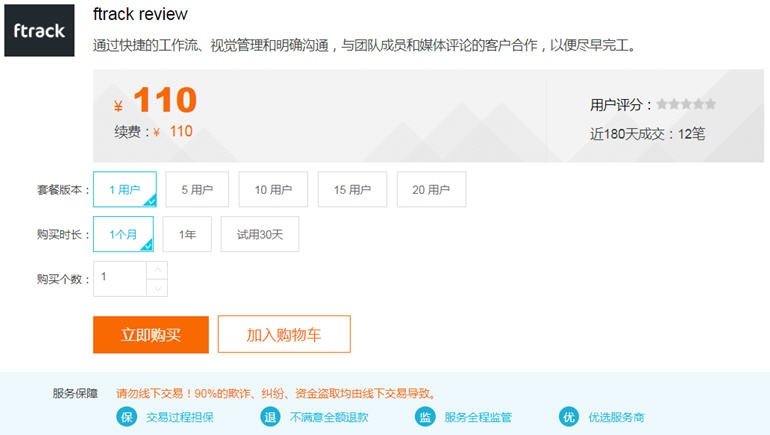Open the 不满意全额退款 link
The image size is (770, 435).
tap(329, 417)
